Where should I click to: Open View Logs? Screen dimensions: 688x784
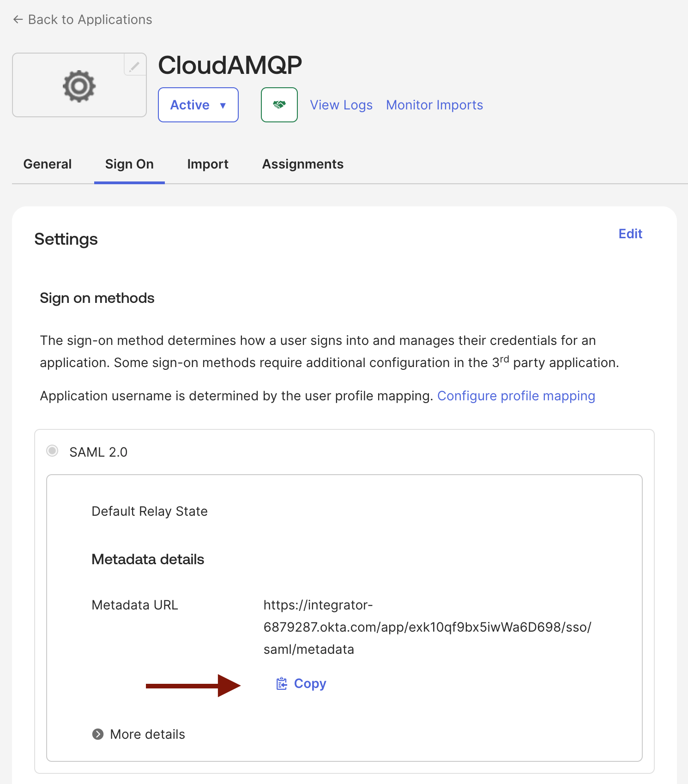(x=341, y=105)
